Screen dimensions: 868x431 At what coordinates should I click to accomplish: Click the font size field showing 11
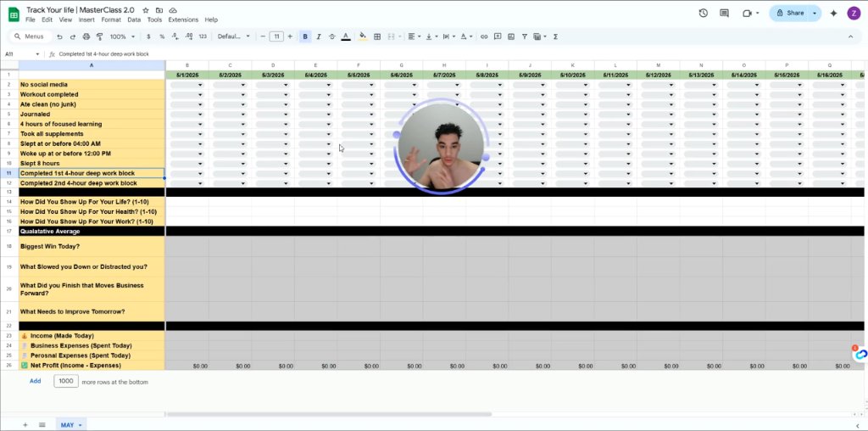click(x=276, y=36)
